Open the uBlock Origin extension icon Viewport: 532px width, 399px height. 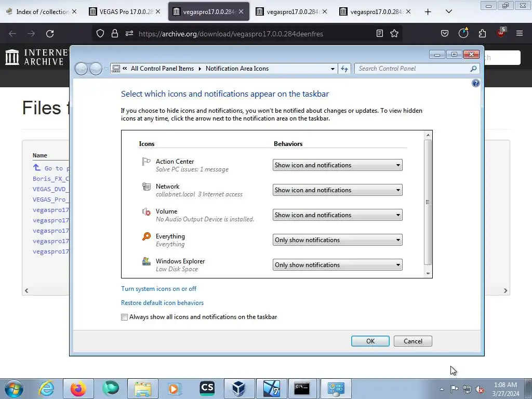coord(501,33)
